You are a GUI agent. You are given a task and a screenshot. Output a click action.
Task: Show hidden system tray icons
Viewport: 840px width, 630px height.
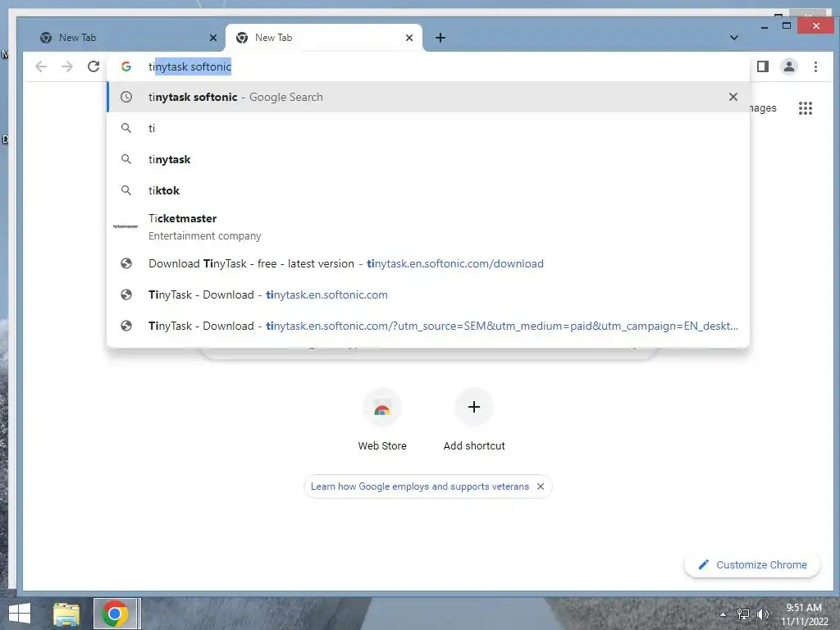pyautogui.click(x=723, y=614)
